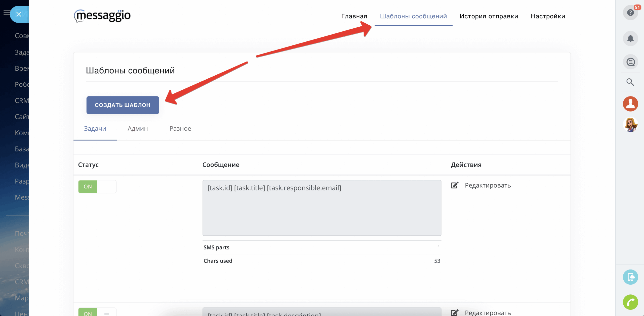Go to the Настройки menu item

click(548, 16)
